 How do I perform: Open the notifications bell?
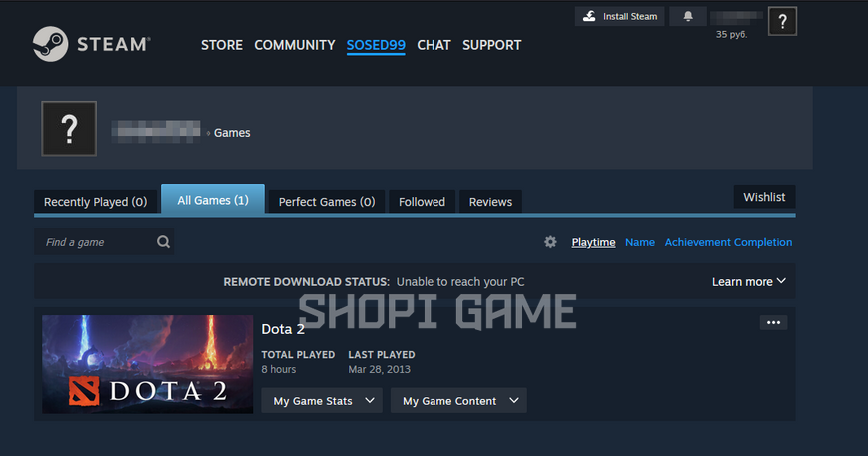pyautogui.click(x=688, y=16)
